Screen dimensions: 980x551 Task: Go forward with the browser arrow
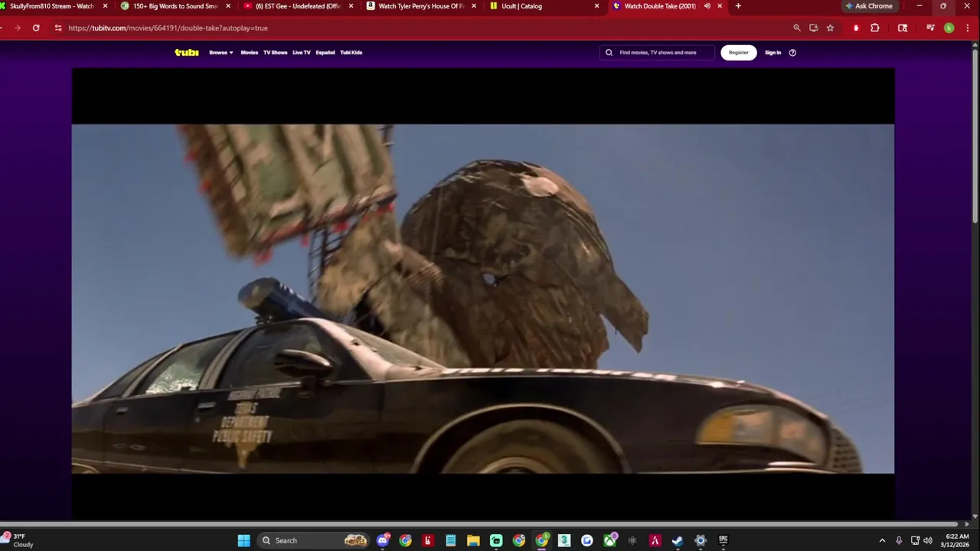point(17,28)
